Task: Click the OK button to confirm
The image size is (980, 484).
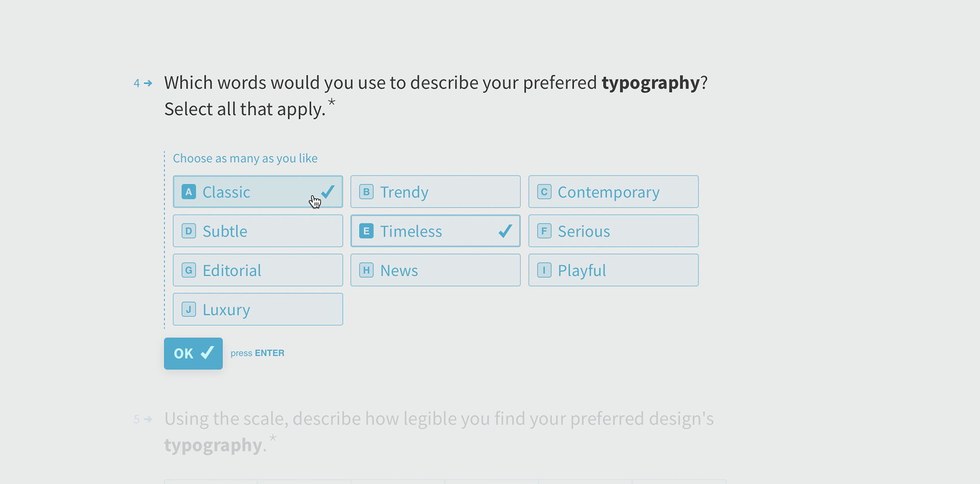Action: [193, 353]
